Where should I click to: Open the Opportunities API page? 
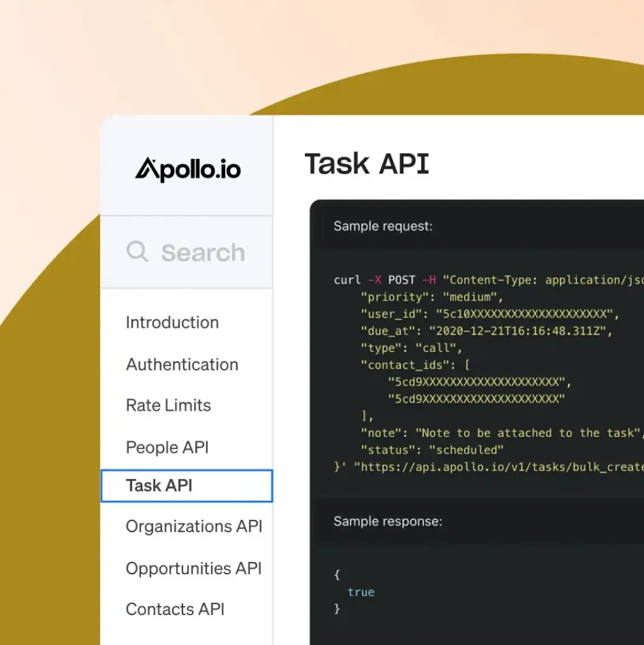(x=193, y=568)
